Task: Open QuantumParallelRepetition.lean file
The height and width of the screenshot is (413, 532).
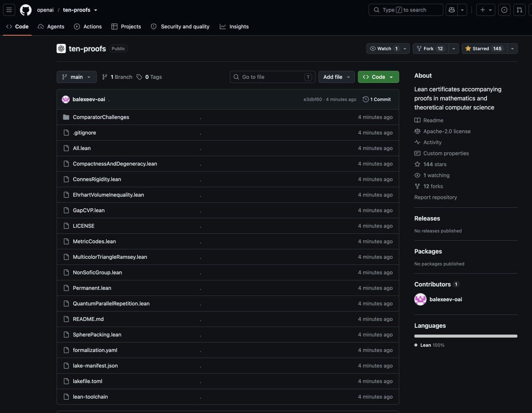Action: [x=111, y=303]
